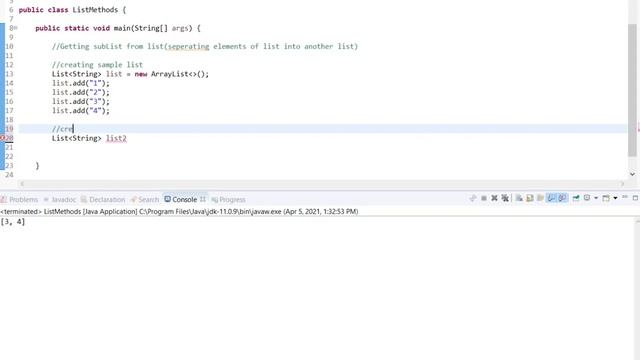Switch to the Declaration tab
640x360 pixels.
coord(103,200)
